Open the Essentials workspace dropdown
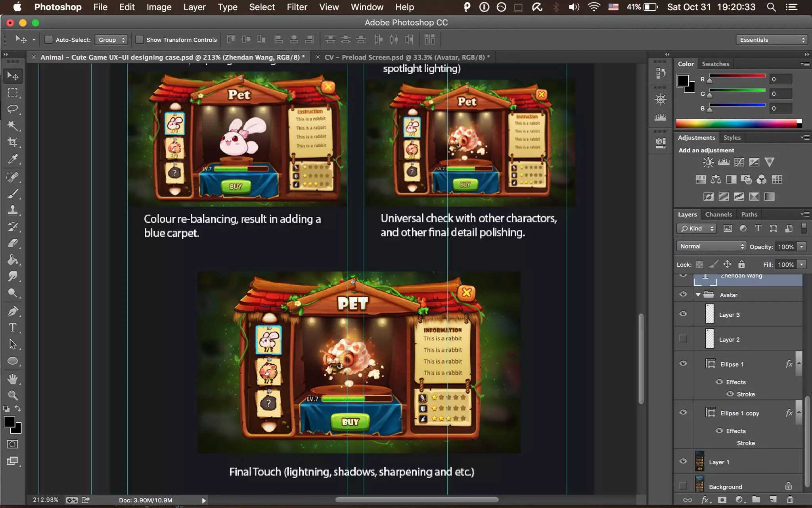This screenshot has height=508, width=812. 772,40
